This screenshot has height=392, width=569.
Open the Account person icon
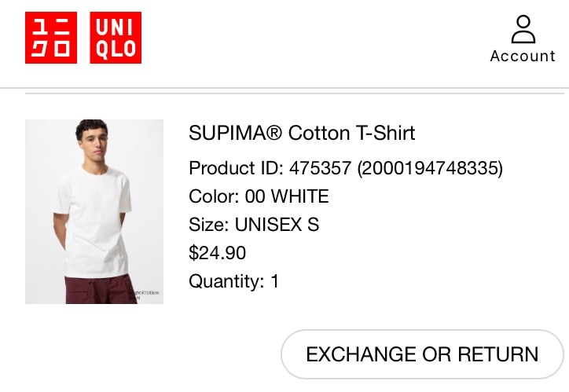tap(523, 30)
